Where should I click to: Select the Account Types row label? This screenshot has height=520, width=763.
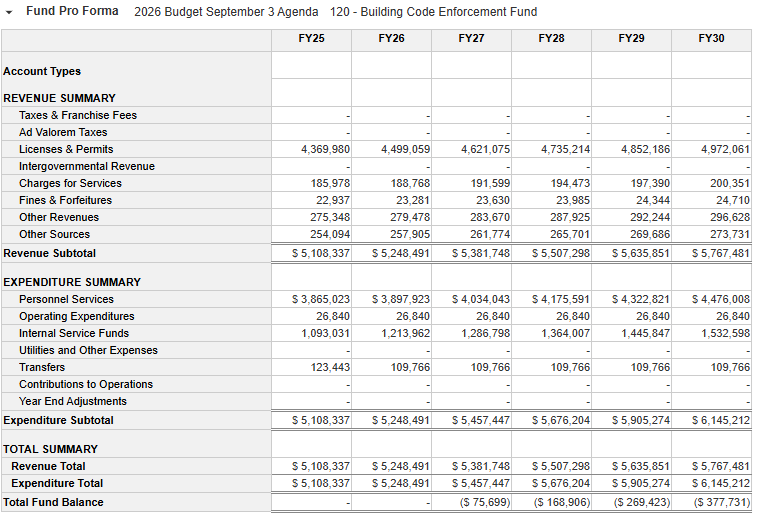click(x=42, y=72)
